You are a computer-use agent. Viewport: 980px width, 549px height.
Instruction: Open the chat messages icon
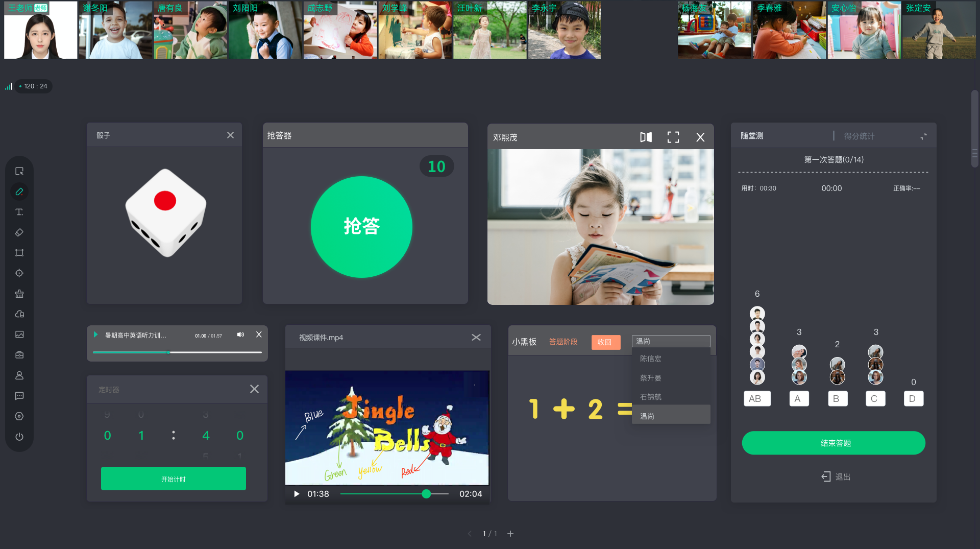coord(19,396)
